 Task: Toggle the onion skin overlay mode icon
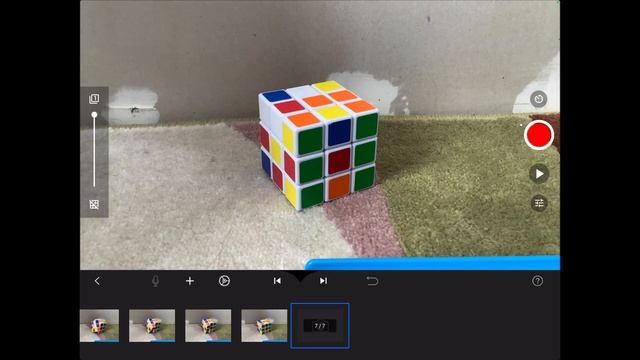pyautogui.click(x=94, y=98)
